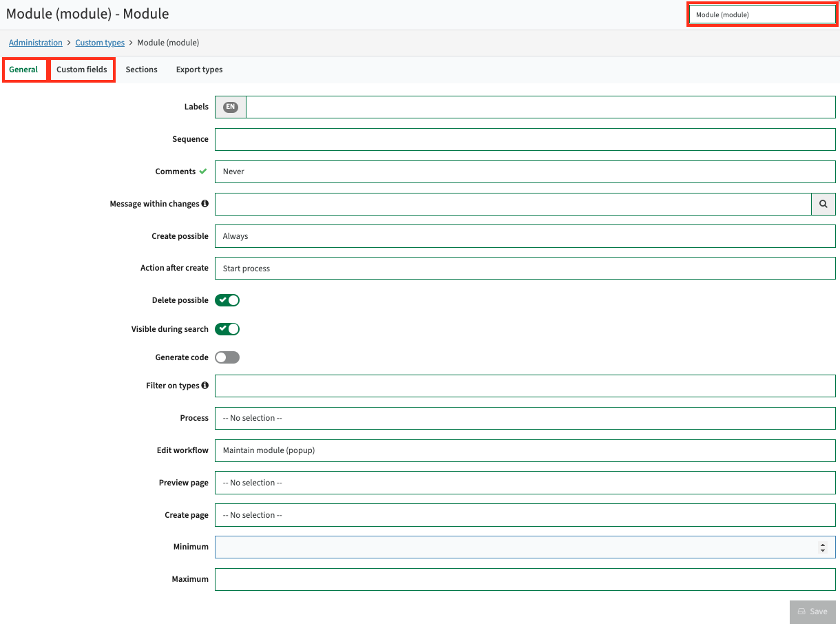Open the Custom types breadcrumb link

click(100, 43)
